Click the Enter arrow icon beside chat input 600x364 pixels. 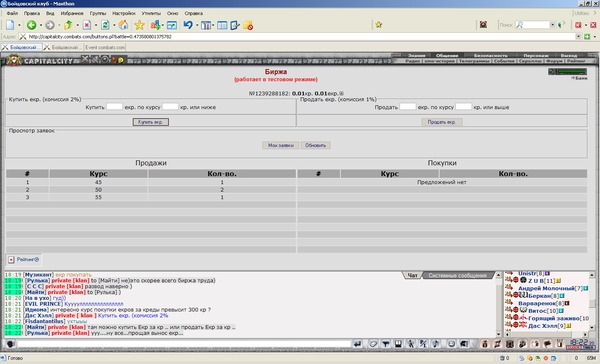click(357, 344)
